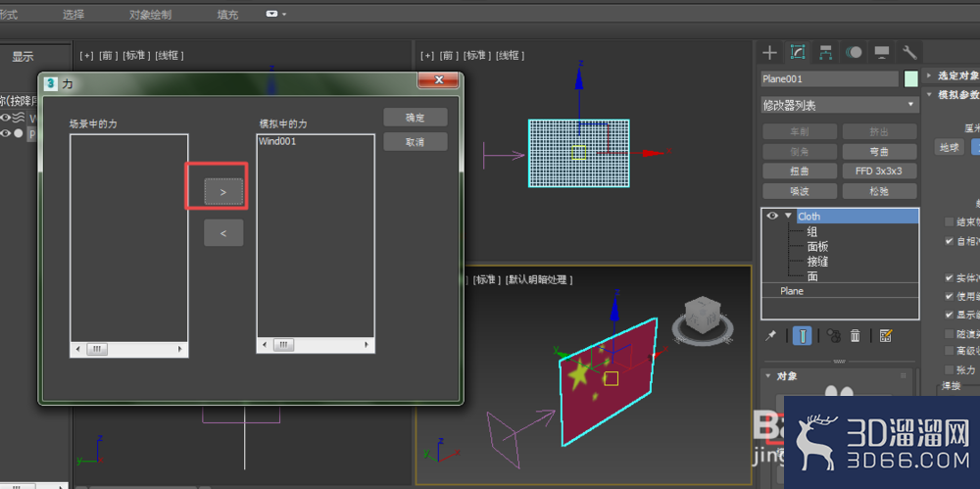Viewport: 980px width, 489px height.
Task: Toggle the lower eye icon in scene explorer
Action: click(6, 132)
